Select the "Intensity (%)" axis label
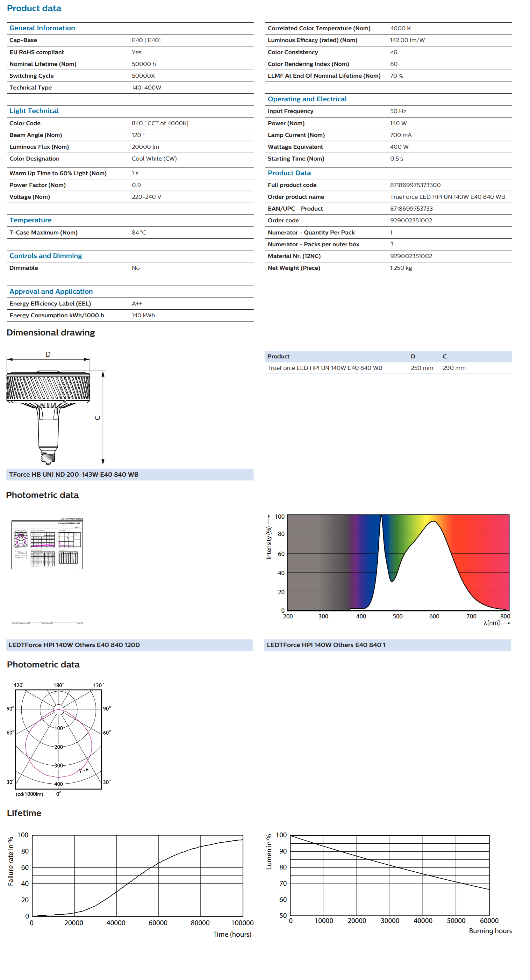Screen dimensions: 530x980 [269, 543]
